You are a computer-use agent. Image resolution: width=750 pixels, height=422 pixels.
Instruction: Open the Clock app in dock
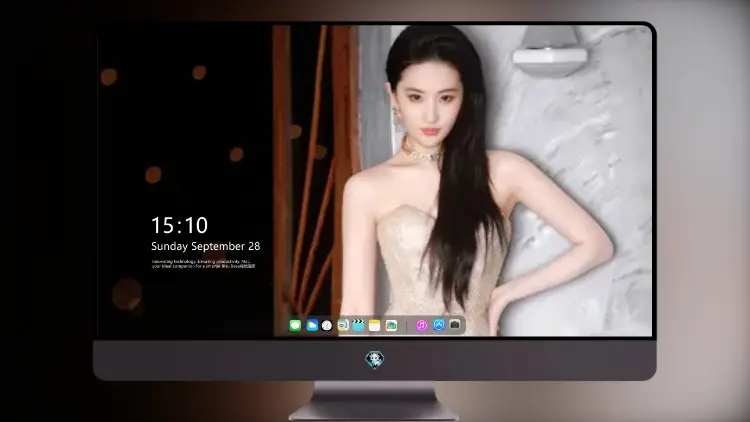pos(327,326)
